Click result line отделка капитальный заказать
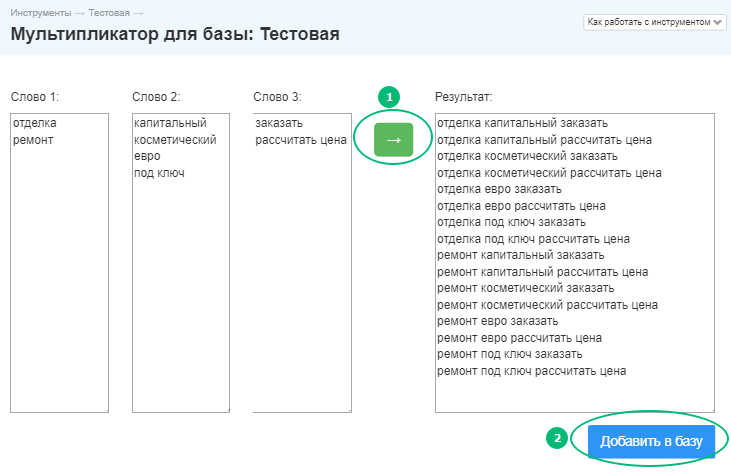 point(523,123)
